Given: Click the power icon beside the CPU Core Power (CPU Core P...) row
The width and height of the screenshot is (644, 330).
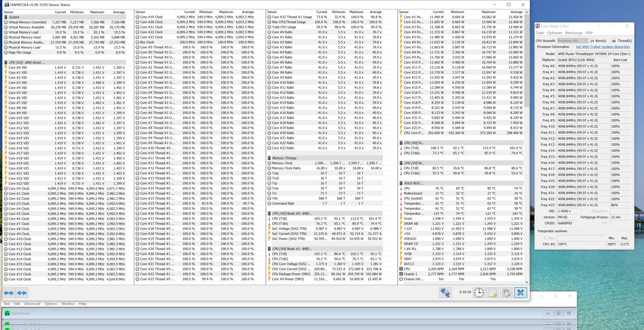Looking at the screenshot, I should click(401, 133).
